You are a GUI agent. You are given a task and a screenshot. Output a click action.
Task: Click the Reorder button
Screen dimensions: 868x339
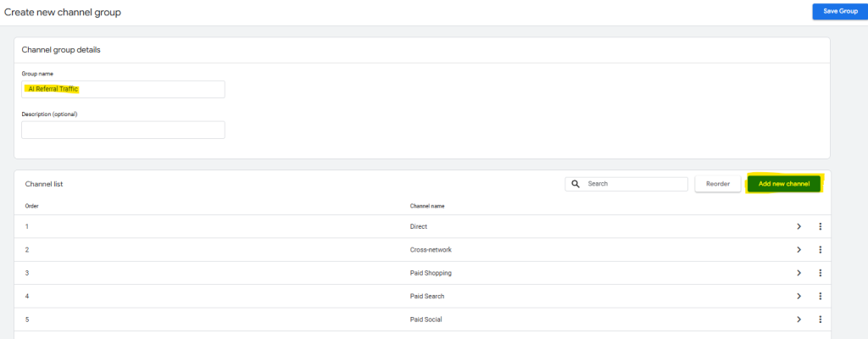point(717,184)
